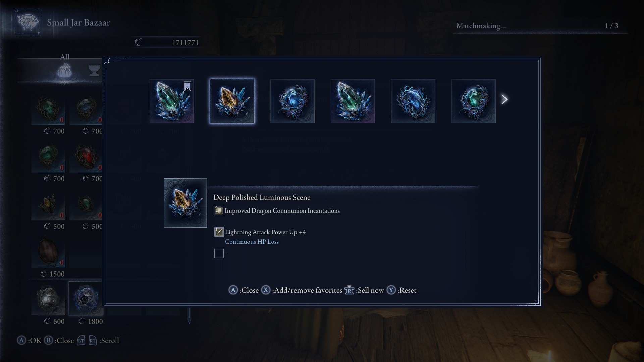The image size is (644, 362).
Task: Select the fifth blue coral relic
Action: tap(413, 101)
